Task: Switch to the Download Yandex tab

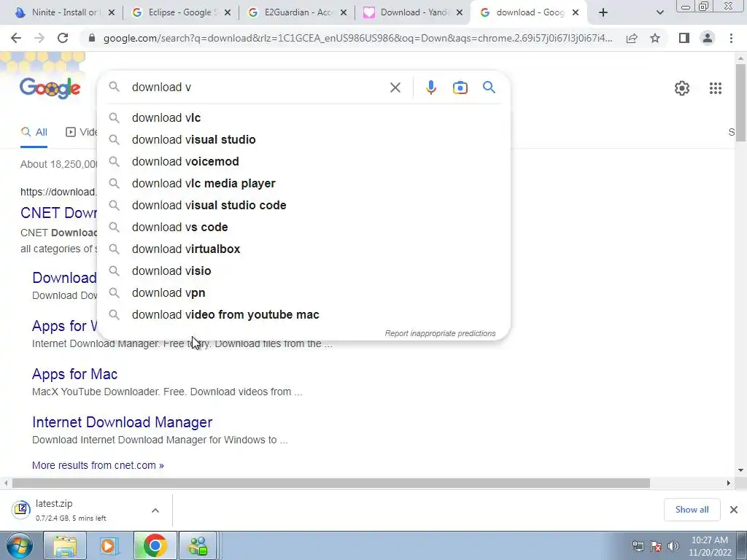Action: coord(413,13)
